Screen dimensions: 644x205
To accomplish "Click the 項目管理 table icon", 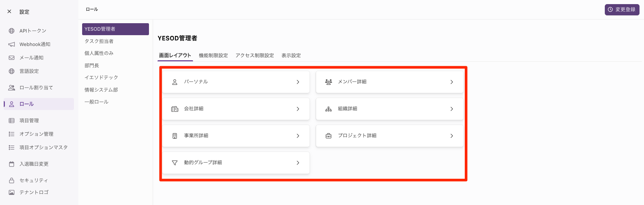I will pyautogui.click(x=12, y=120).
